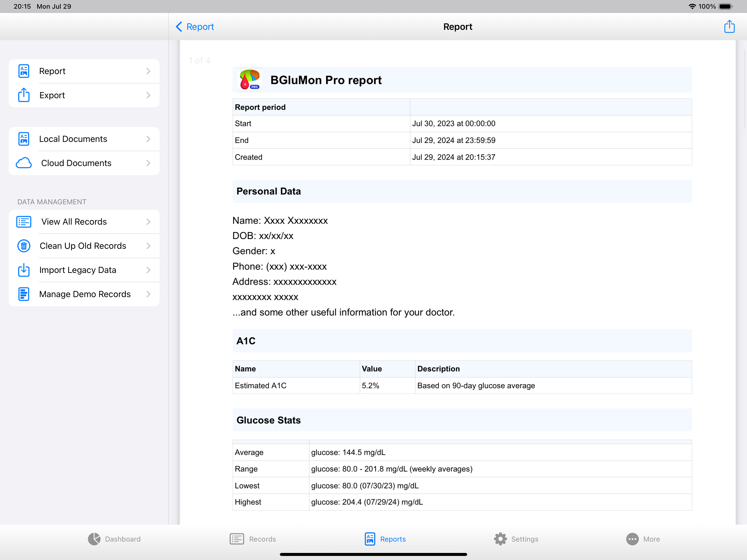Tap the report's vertical scrollbar
This screenshot has height=560, width=747.
[744, 90]
